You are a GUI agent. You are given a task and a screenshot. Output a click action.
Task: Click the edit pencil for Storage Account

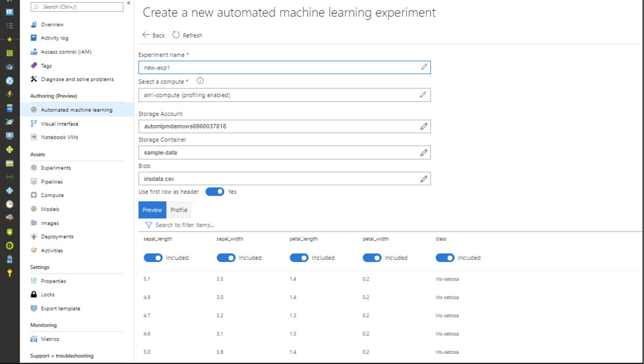pos(424,126)
